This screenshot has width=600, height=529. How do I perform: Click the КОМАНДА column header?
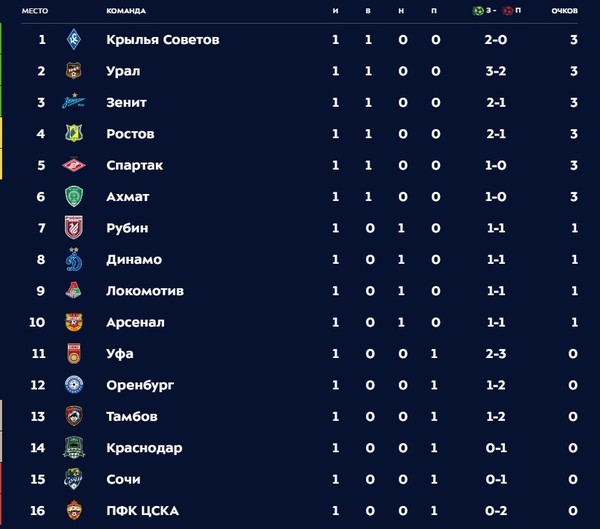click(x=126, y=11)
